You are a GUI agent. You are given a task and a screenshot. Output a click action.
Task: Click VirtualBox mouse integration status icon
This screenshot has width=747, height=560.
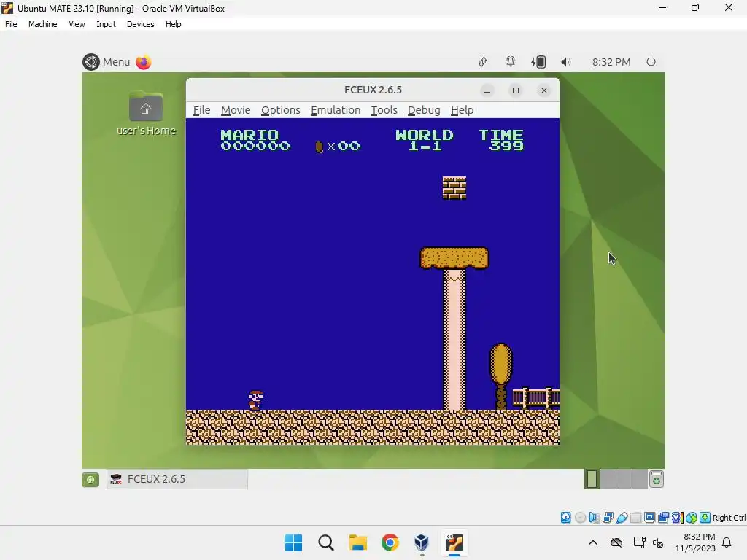pos(692,518)
